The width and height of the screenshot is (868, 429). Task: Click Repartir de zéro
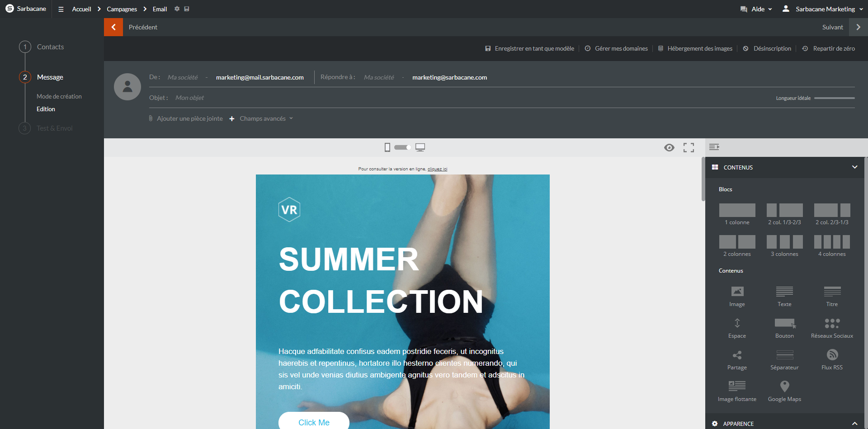point(829,48)
